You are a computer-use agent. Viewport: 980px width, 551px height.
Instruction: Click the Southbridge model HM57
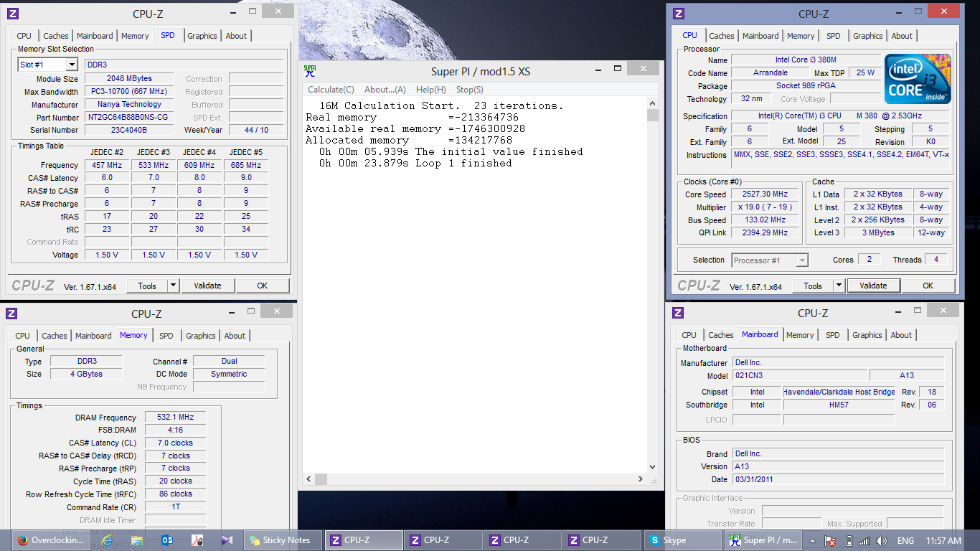(839, 405)
